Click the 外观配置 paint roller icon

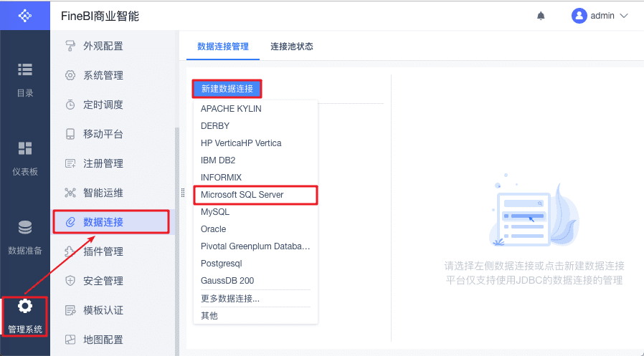70,46
